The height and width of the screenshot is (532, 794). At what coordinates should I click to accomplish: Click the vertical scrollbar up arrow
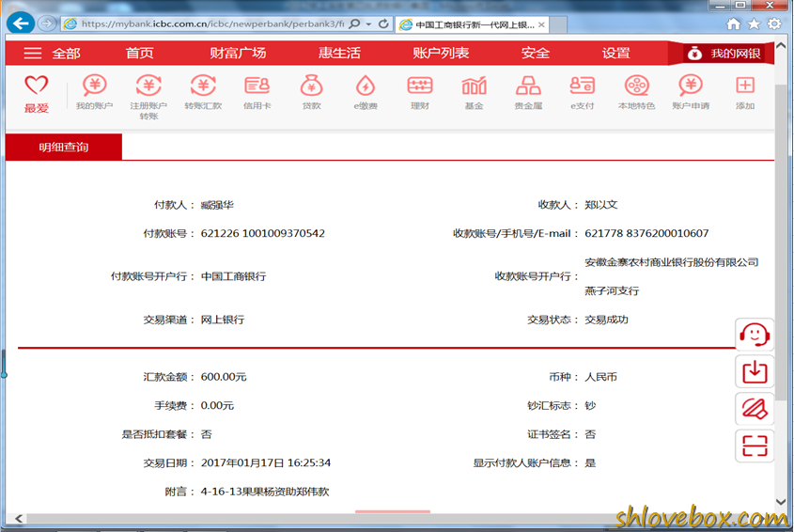[781, 46]
